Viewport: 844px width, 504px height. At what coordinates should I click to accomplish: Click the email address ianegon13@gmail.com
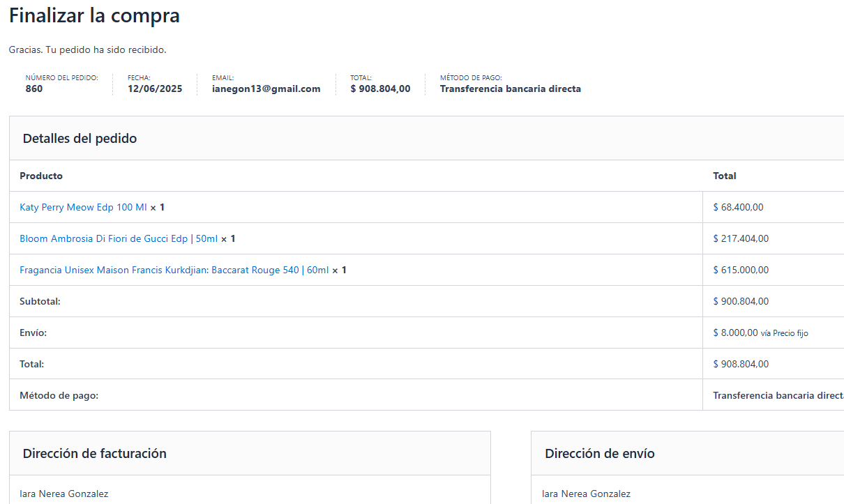[266, 89]
